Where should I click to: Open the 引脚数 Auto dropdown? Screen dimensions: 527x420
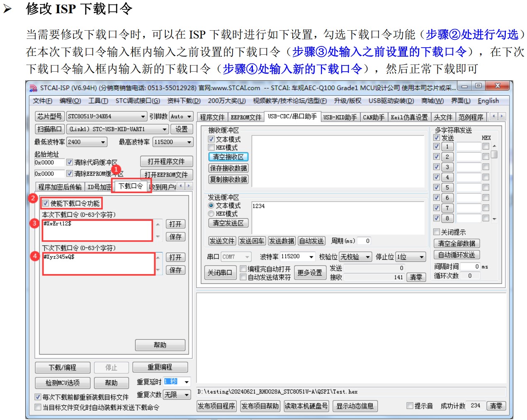181,116
